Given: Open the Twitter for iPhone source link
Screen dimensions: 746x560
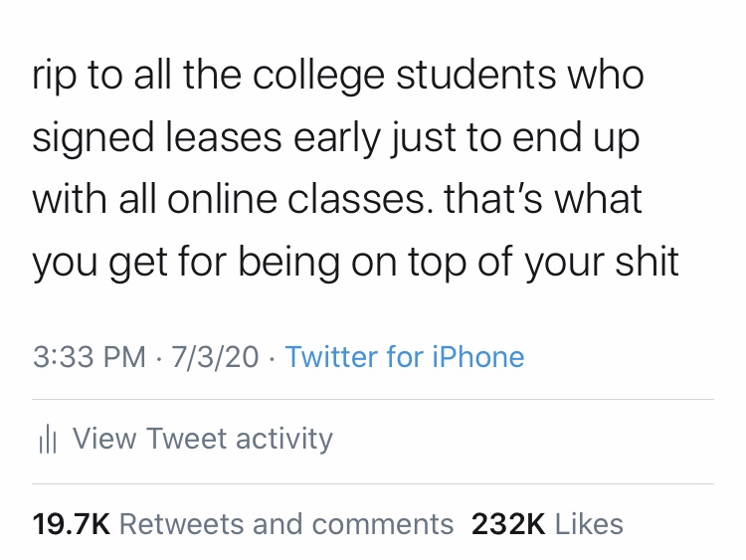Looking at the screenshot, I should [405, 357].
